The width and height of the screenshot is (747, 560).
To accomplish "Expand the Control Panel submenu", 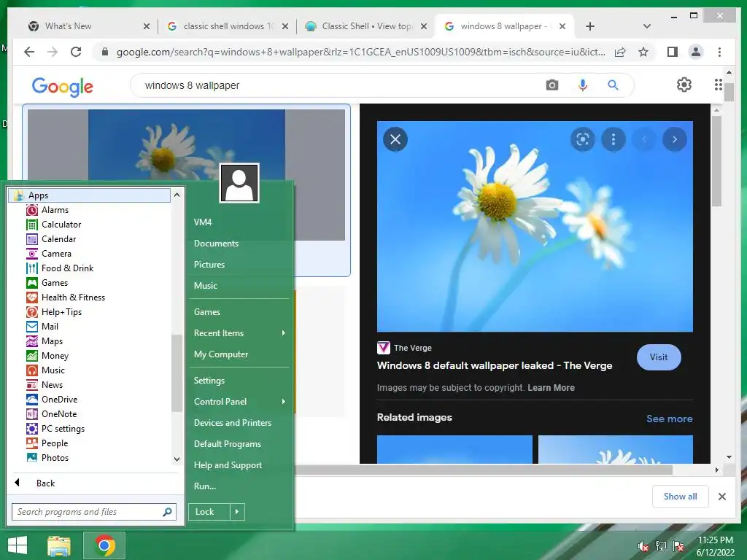I will pyautogui.click(x=284, y=402).
